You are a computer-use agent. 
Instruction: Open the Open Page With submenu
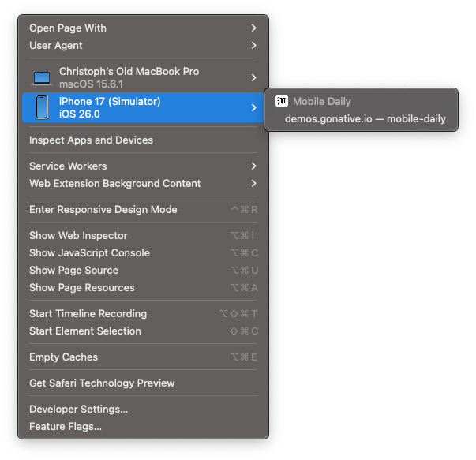coord(143,28)
